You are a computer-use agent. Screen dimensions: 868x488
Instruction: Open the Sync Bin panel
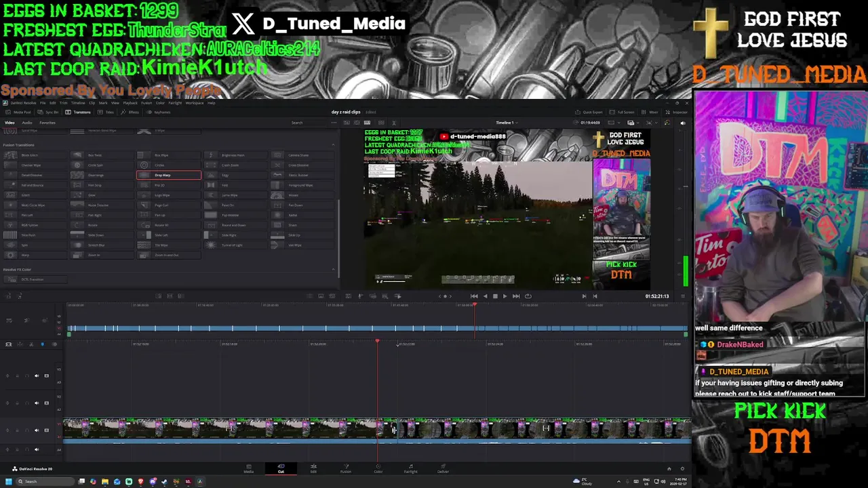[47, 112]
